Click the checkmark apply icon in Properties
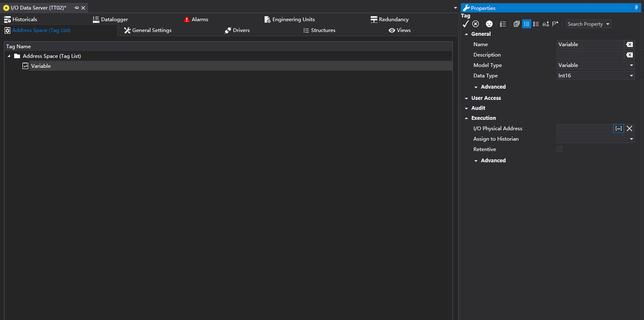644x320 pixels. [466, 24]
